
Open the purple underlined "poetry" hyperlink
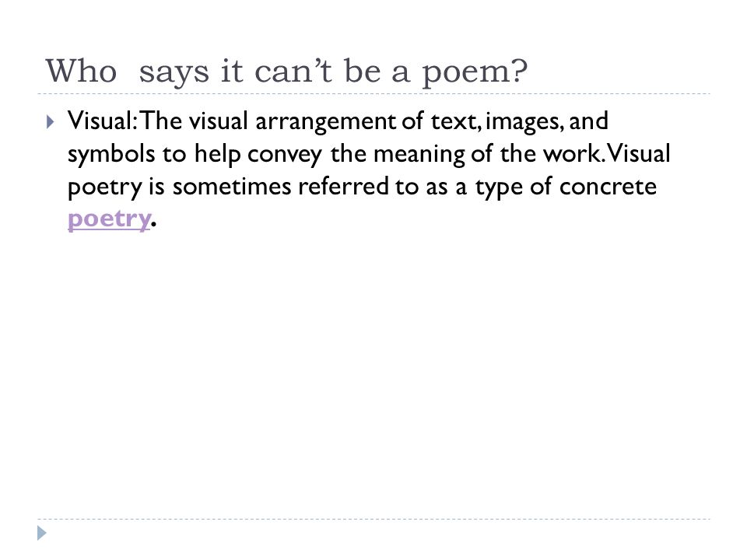click(x=109, y=220)
